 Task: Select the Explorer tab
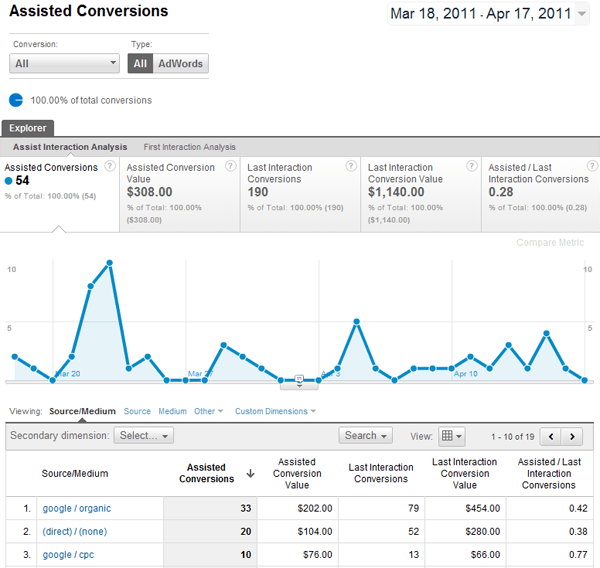click(28, 128)
